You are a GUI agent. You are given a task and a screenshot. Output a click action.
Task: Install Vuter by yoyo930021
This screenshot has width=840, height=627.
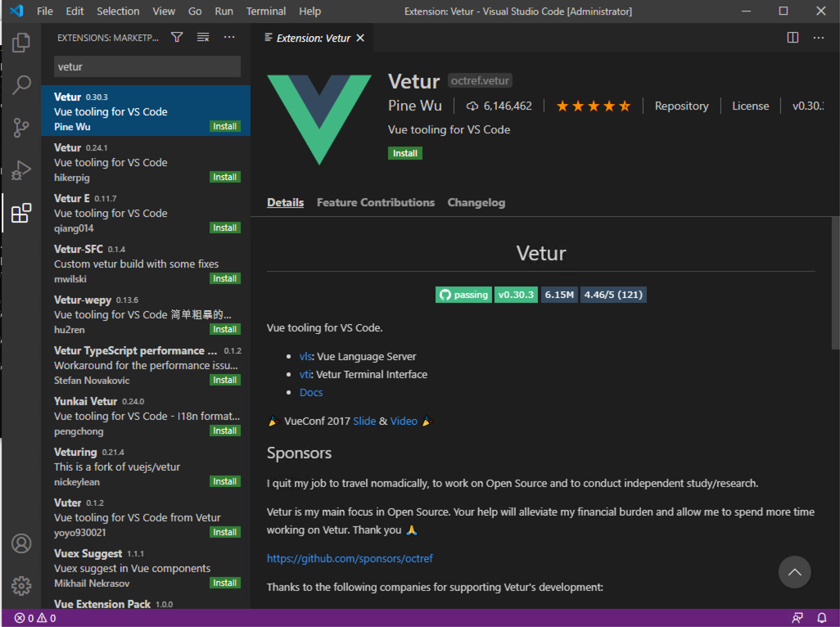(225, 532)
